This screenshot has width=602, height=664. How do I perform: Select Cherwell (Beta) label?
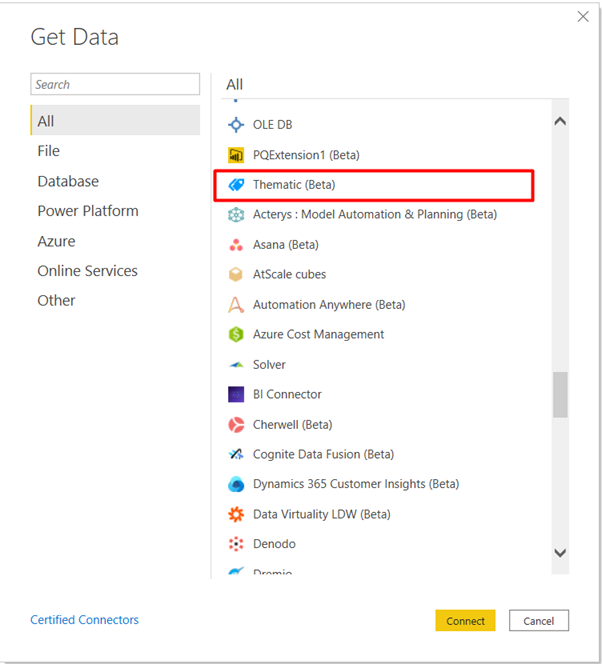pos(293,425)
